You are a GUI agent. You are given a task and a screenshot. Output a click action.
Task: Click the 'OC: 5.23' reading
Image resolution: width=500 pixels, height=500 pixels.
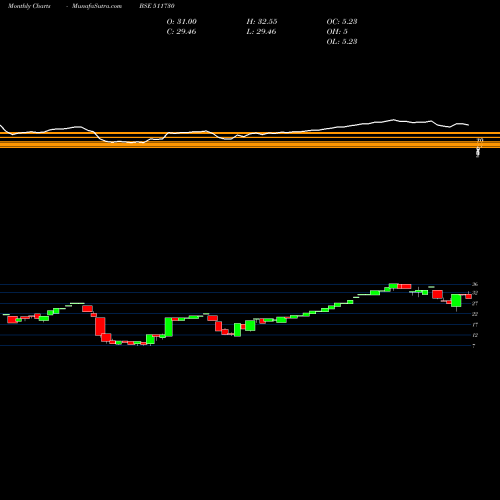point(342,22)
